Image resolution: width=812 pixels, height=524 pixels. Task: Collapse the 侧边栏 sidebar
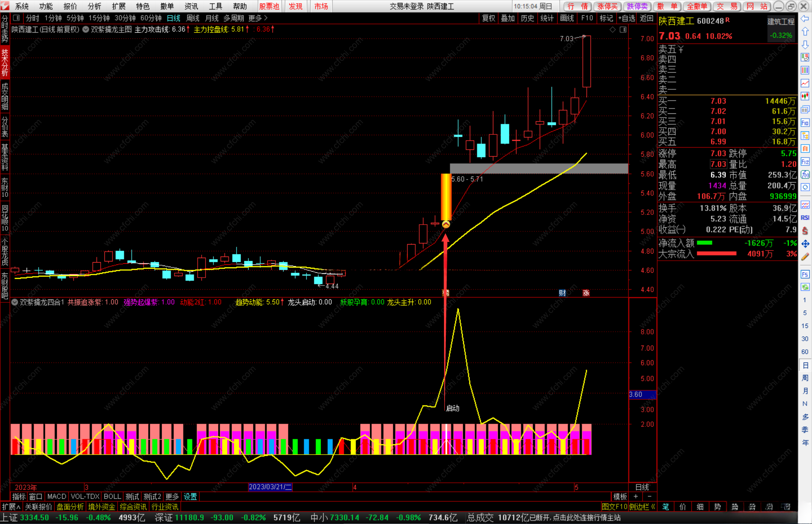(x=642, y=507)
